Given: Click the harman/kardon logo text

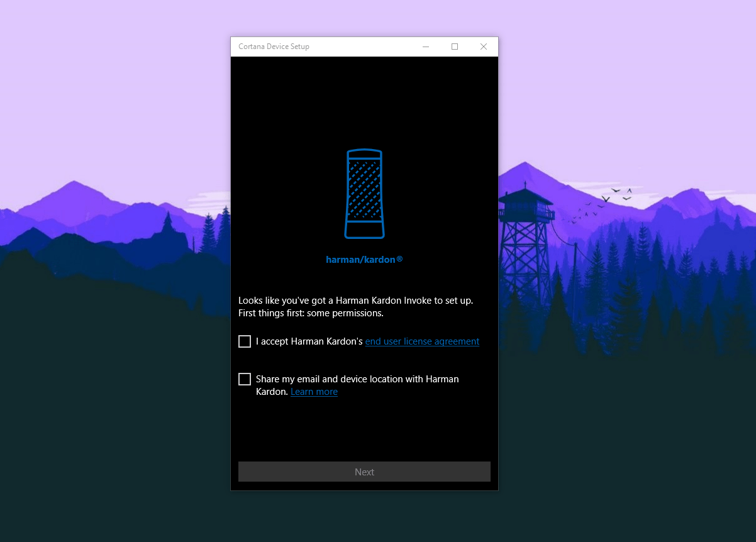Looking at the screenshot, I should (x=364, y=259).
